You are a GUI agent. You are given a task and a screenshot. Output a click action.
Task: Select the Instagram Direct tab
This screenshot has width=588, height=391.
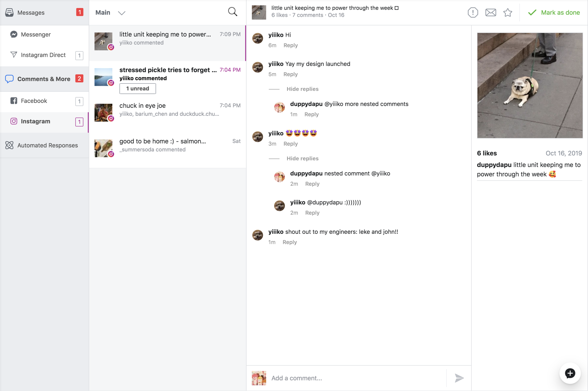(44, 55)
